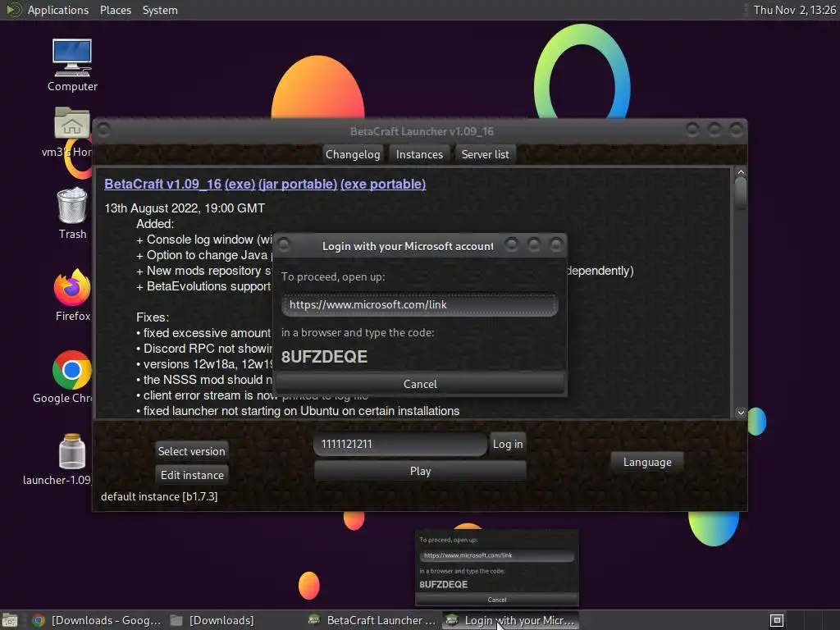The width and height of the screenshot is (840, 630).
Task: Open the (exe portable) download link
Action: pos(383,184)
